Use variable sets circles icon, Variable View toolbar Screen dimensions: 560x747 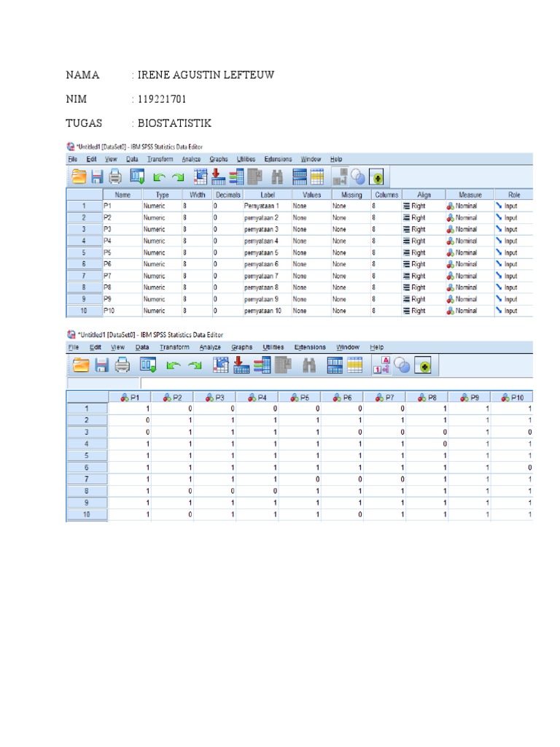point(358,177)
